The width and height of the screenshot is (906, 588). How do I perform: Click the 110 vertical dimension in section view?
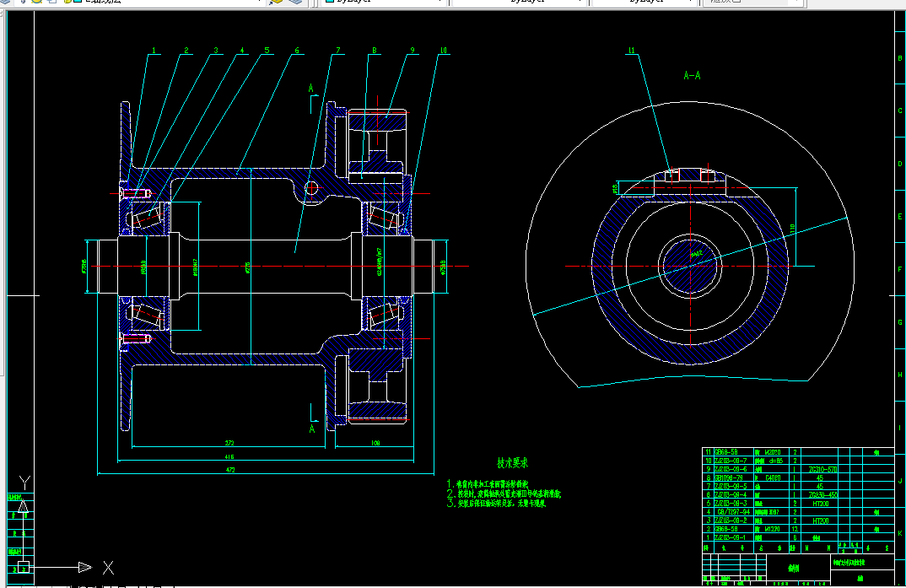[x=793, y=229]
